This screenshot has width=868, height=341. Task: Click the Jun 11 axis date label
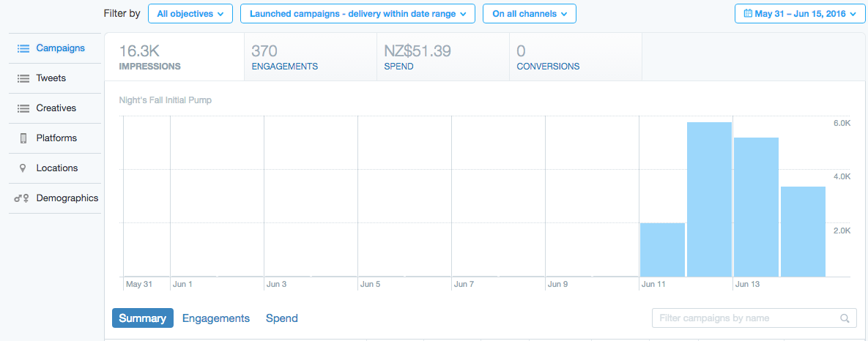tap(654, 285)
